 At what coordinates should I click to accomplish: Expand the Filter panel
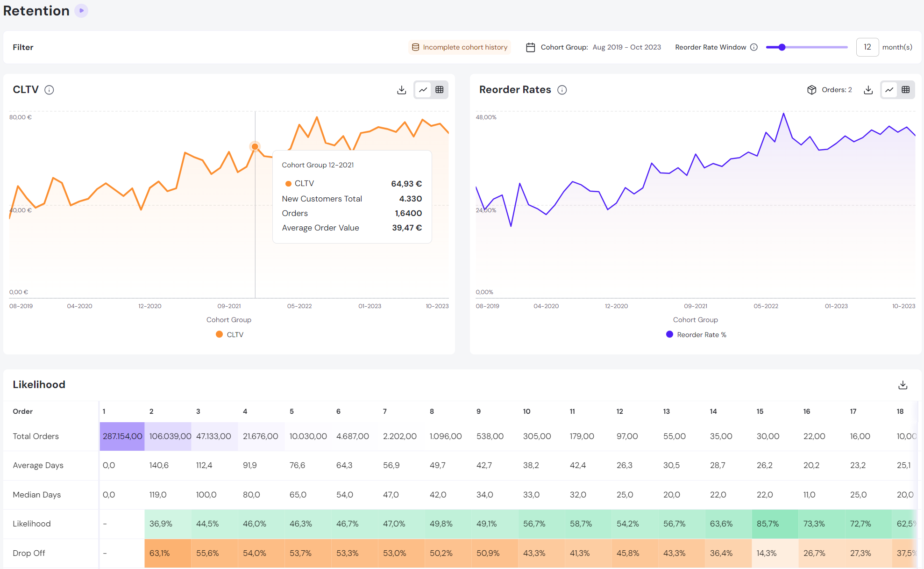coord(23,47)
